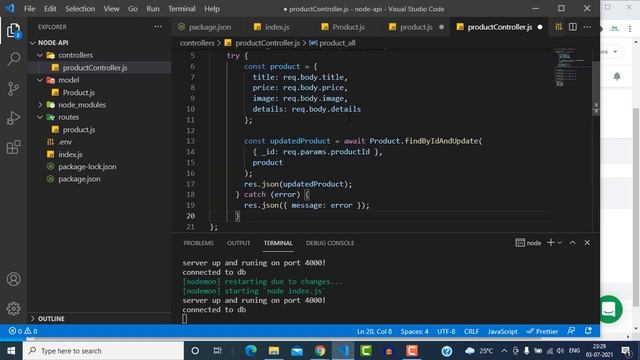
Task: Open the Terminal menu
Action: (182, 9)
